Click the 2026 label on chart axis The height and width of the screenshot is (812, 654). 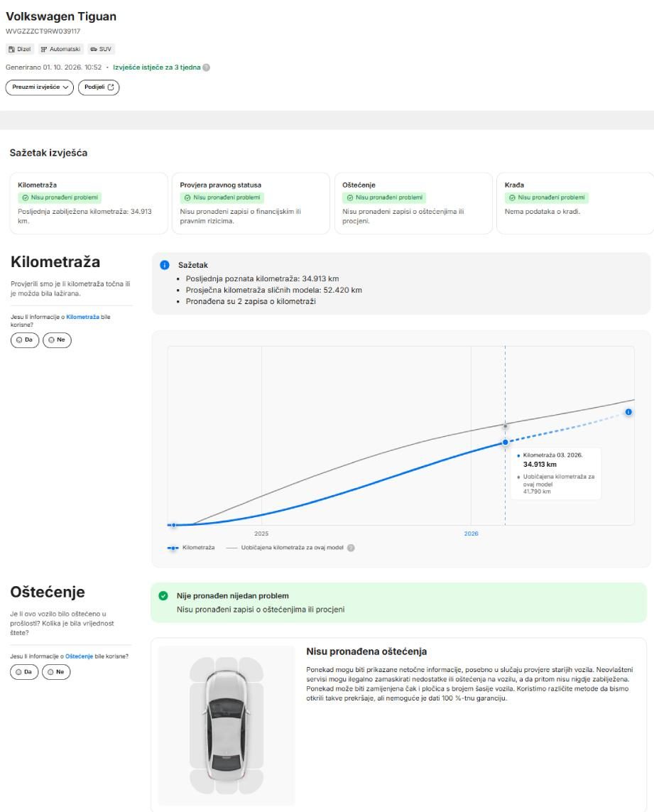(472, 534)
